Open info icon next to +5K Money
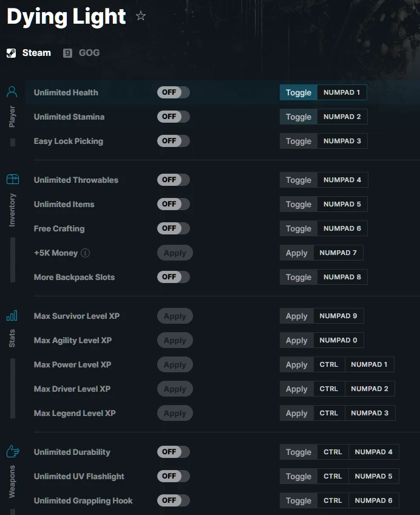The image size is (420, 515). [x=86, y=253]
